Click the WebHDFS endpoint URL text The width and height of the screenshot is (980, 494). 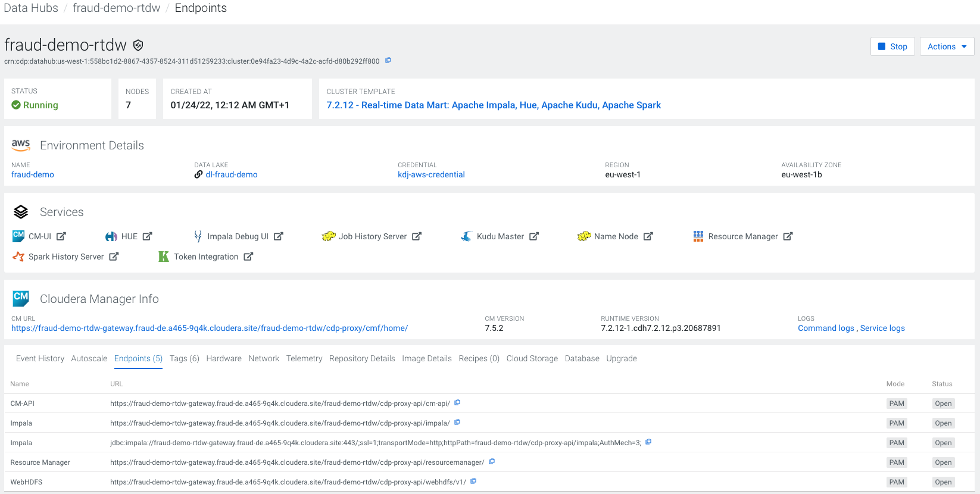[x=288, y=482]
